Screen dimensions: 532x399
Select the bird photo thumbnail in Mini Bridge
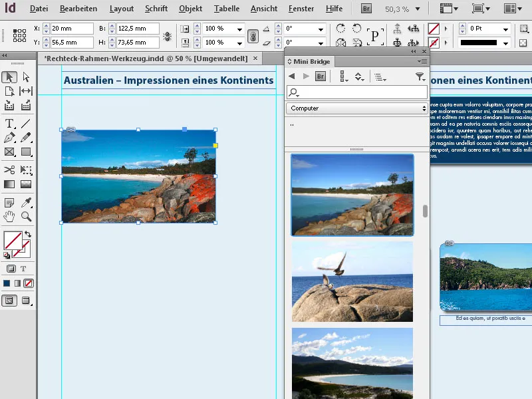351,282
